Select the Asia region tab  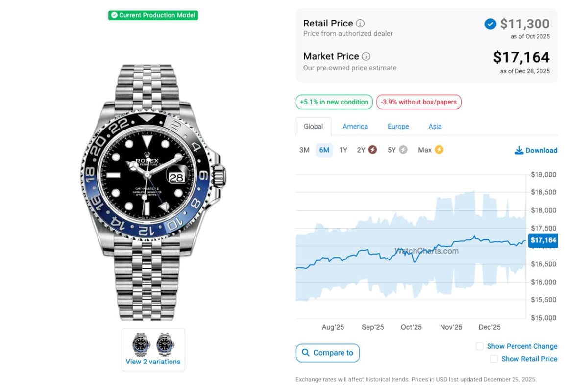point(435,126)
